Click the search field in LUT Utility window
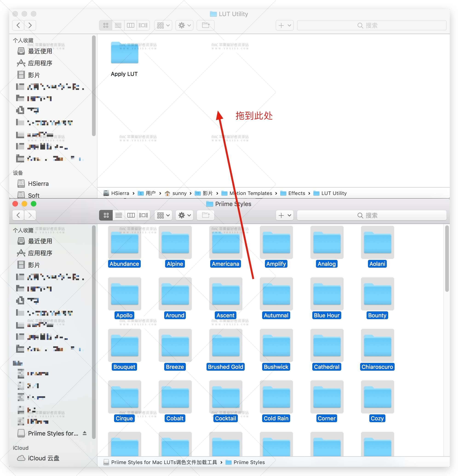 point(372,25)
